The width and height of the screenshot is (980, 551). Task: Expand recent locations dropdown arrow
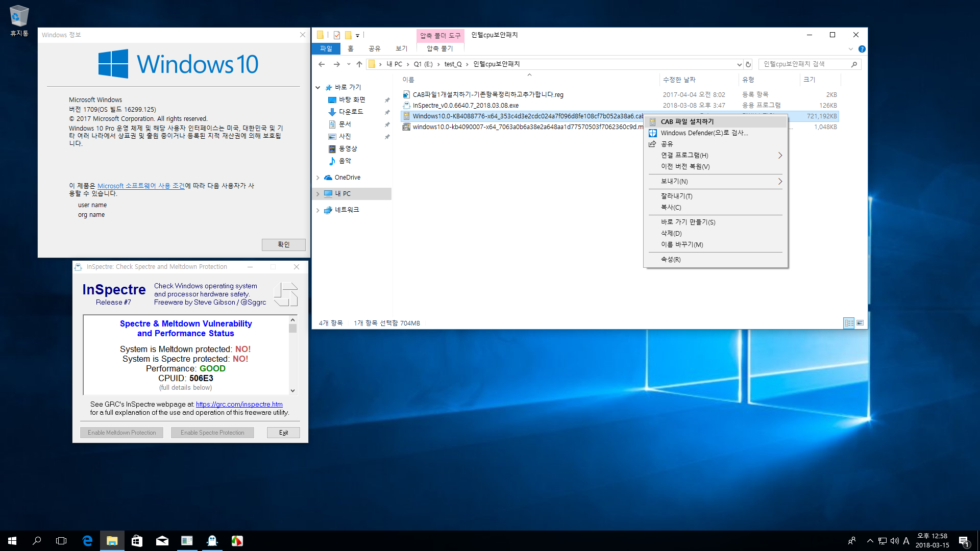pos(349,64)
